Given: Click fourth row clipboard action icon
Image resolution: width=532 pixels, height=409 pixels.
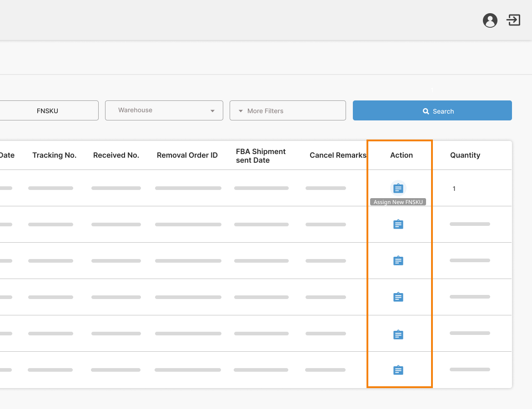Looking at the screenshot, I should (398, 297).
